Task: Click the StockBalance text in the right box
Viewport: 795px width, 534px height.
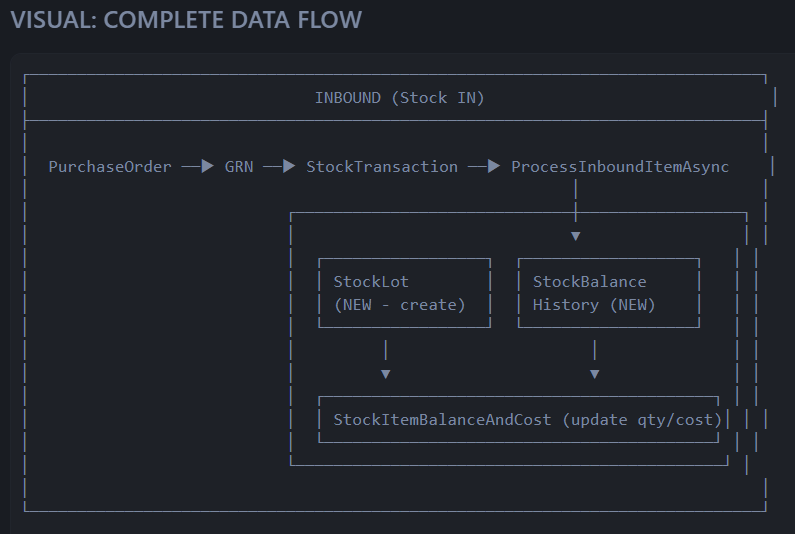Action: tap(589, 282)
